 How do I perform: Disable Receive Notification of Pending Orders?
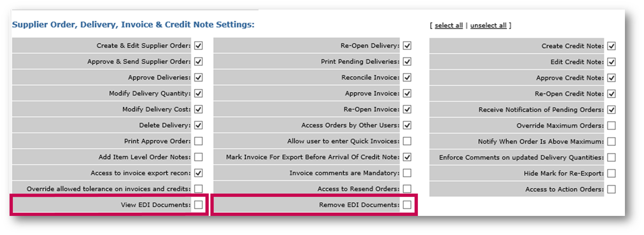pos(611,110)
